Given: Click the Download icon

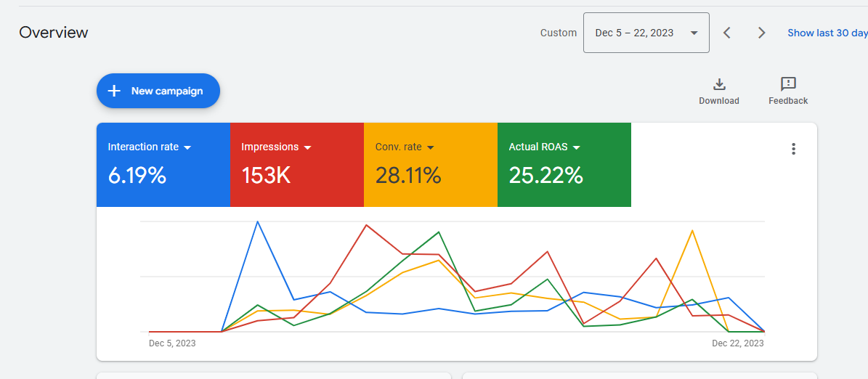Looking at the screenshot, I should (719, 84).
